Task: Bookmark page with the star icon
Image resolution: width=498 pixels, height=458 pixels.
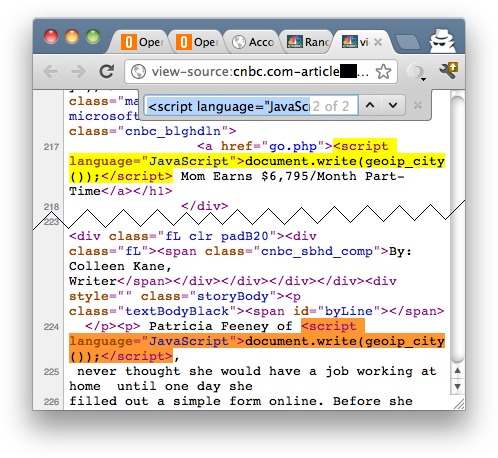Action: pos(383,72)
